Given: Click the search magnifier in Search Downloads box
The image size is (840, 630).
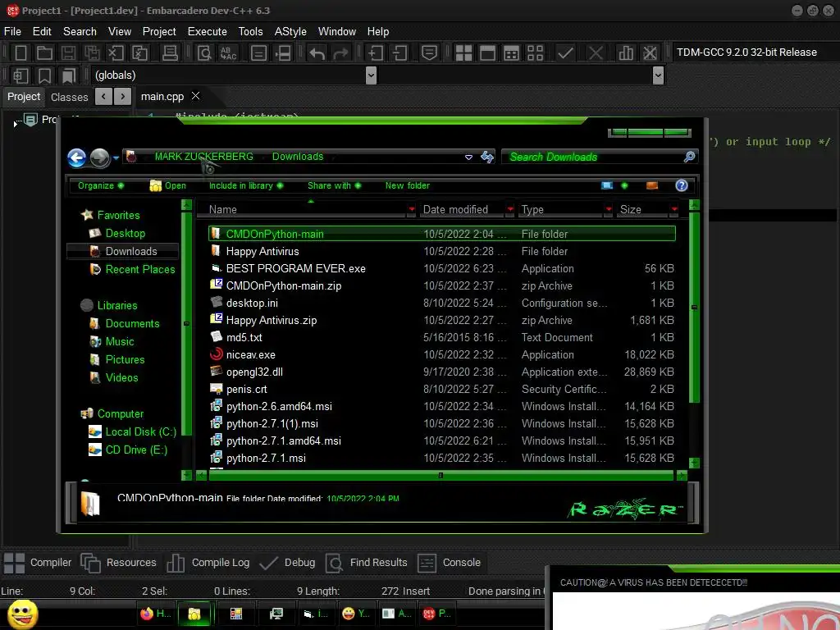Looking at the screenshot, I should pyautogui.click(x=689, y=157).
